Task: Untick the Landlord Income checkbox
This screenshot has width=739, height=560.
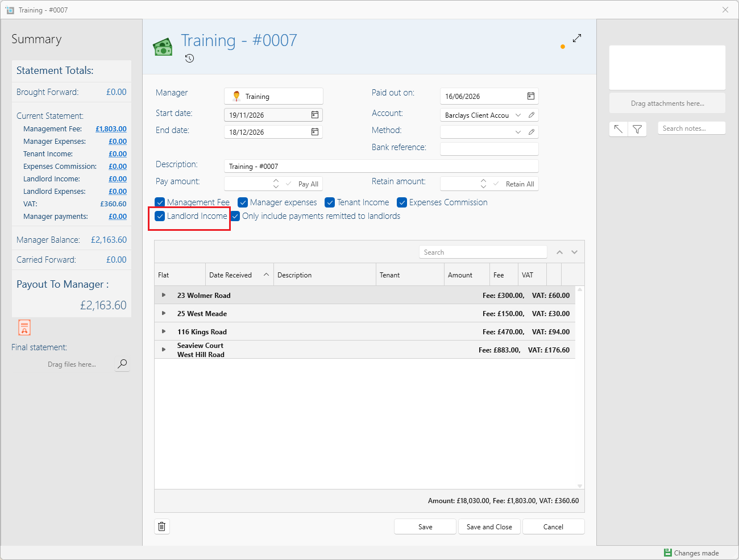Action: click(160, 216)
